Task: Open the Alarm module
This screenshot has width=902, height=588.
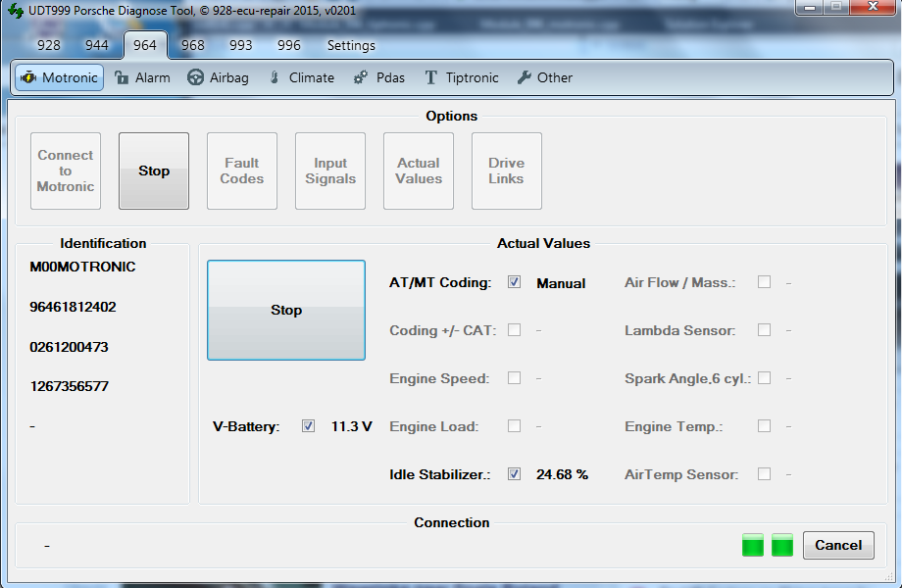Action: [142, 77]
